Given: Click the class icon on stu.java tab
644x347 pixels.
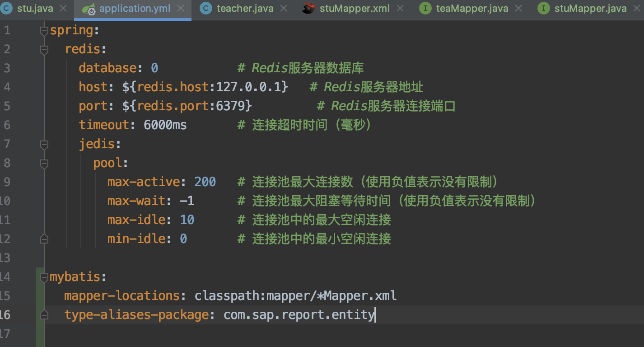Looking at the screenshot, I should pos(7,9).
